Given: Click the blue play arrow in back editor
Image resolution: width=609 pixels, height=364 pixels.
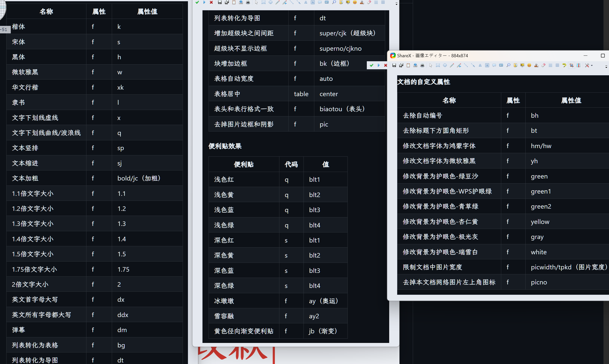Looking at the screenshot, I should pos(204,2).
